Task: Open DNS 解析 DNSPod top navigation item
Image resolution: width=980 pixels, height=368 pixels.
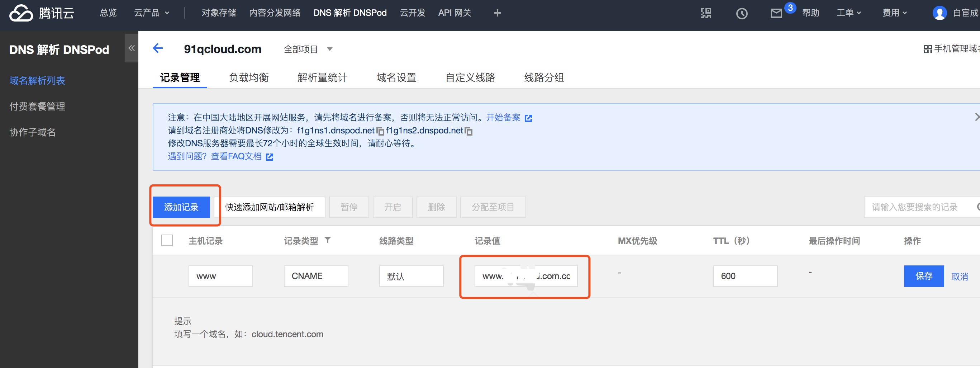Action: click(x=350, y=13)
